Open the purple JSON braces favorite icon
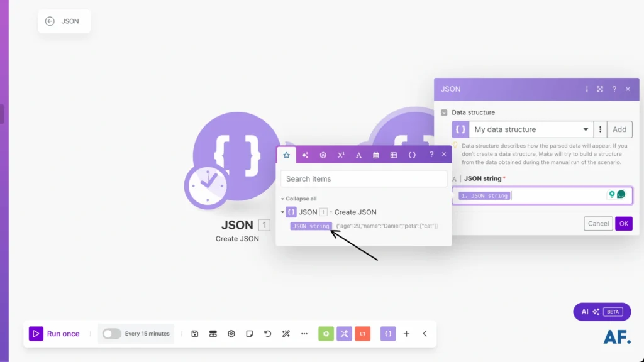Viewport: 644px width, 362px height. pyautogui.click(x=388, y=334)
